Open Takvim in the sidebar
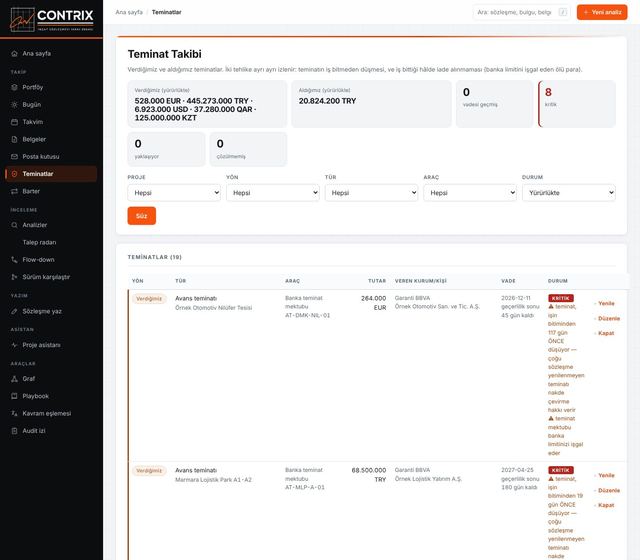Screen dimensions: 640x560 pyautogui.click(x=51, y=122)
